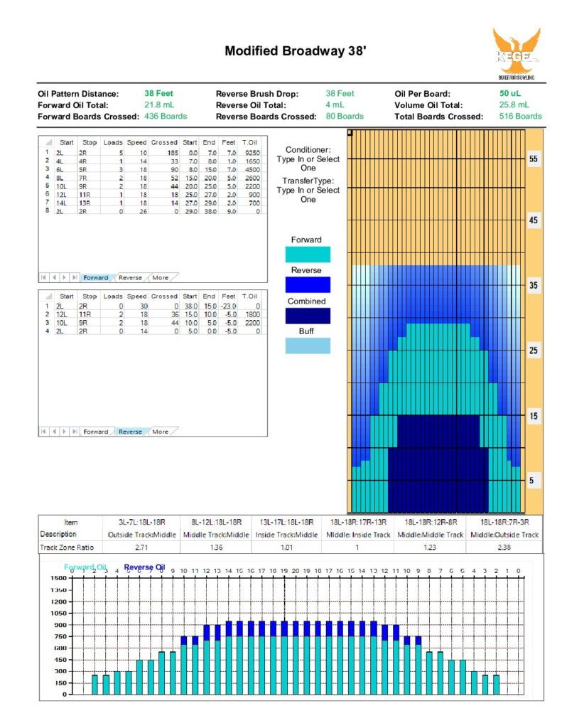Click lane distance marker '35'

[534, 285]
